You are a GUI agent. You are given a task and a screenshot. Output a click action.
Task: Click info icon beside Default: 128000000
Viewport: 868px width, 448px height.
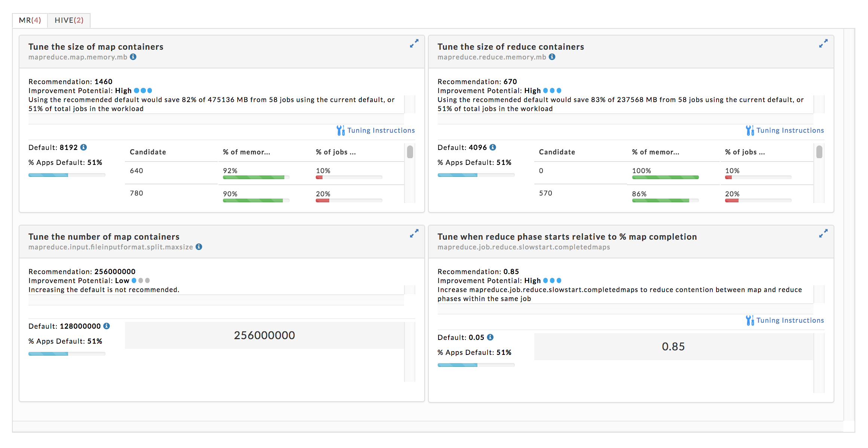coord(107,326)
